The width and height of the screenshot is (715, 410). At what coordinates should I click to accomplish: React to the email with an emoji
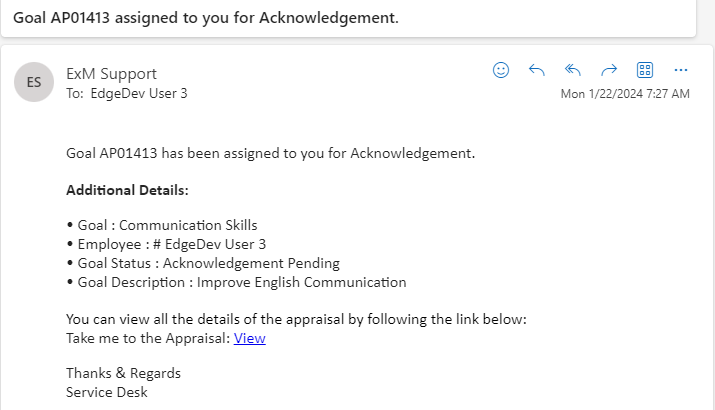click(x=501, y=70)
